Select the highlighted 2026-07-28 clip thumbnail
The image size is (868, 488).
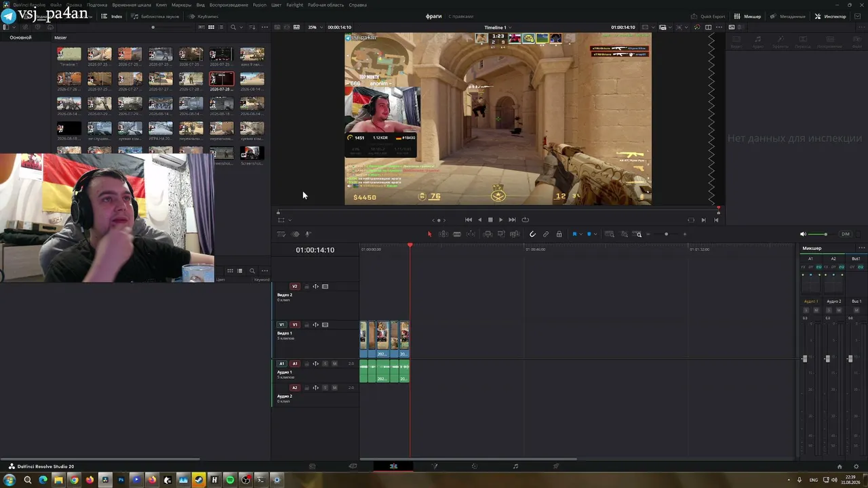221,80
